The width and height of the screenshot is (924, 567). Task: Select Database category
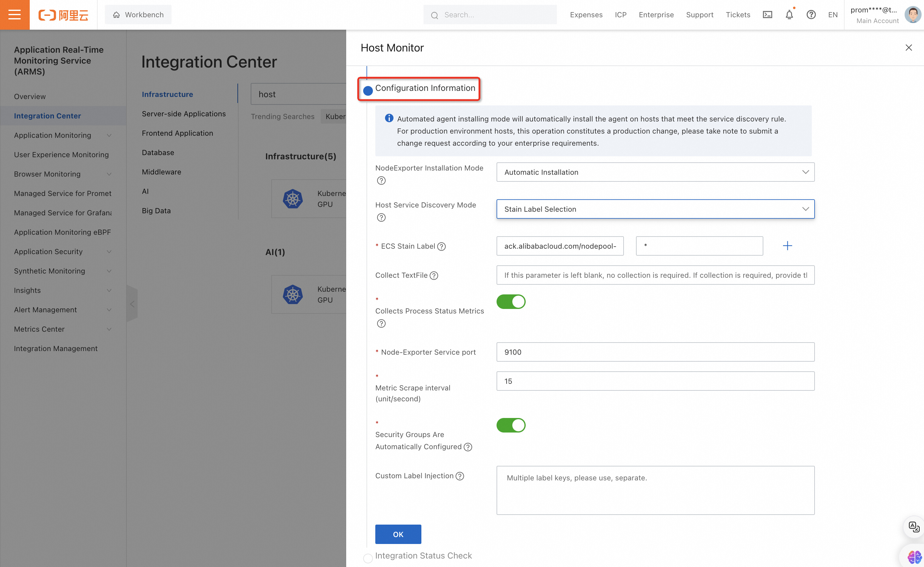158,153
